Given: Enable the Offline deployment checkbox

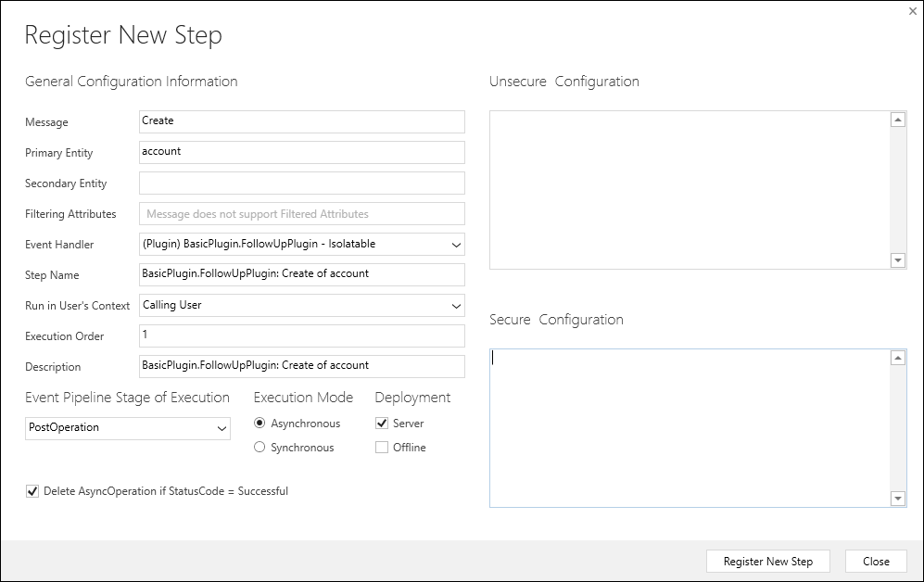Looking at the screenshot, I should coord(383,447).
